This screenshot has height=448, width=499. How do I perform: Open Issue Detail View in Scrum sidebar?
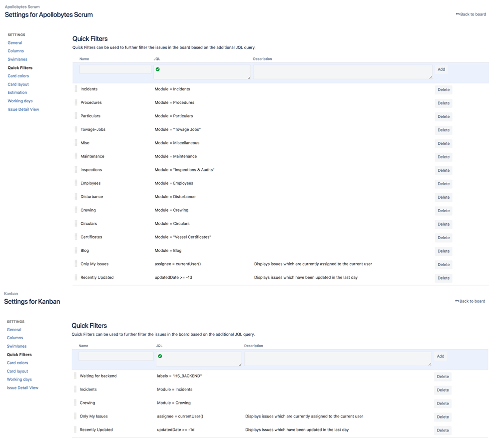click(x=23, y=109)
